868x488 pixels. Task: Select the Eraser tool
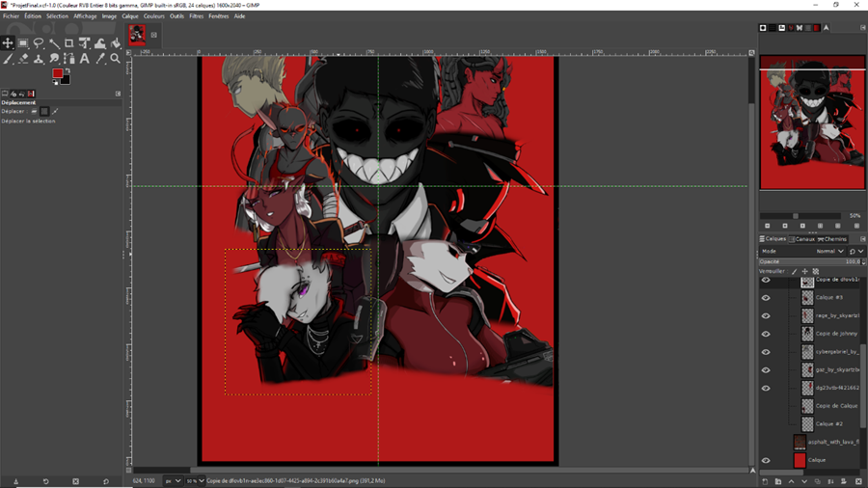pyautogui.click(x=23, y=59)
